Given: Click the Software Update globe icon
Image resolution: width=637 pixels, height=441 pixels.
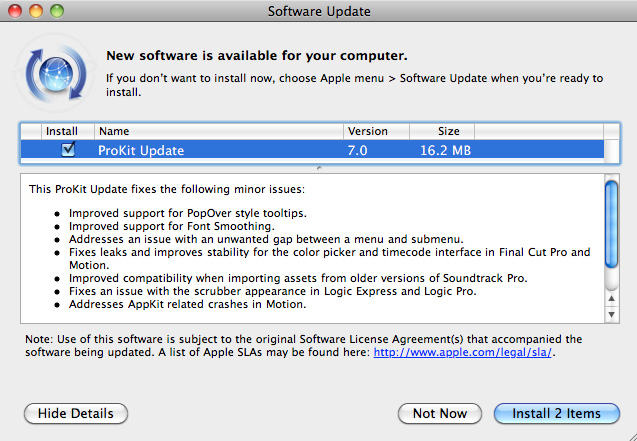Looking at the screenshot, I should tap(56, 74).
